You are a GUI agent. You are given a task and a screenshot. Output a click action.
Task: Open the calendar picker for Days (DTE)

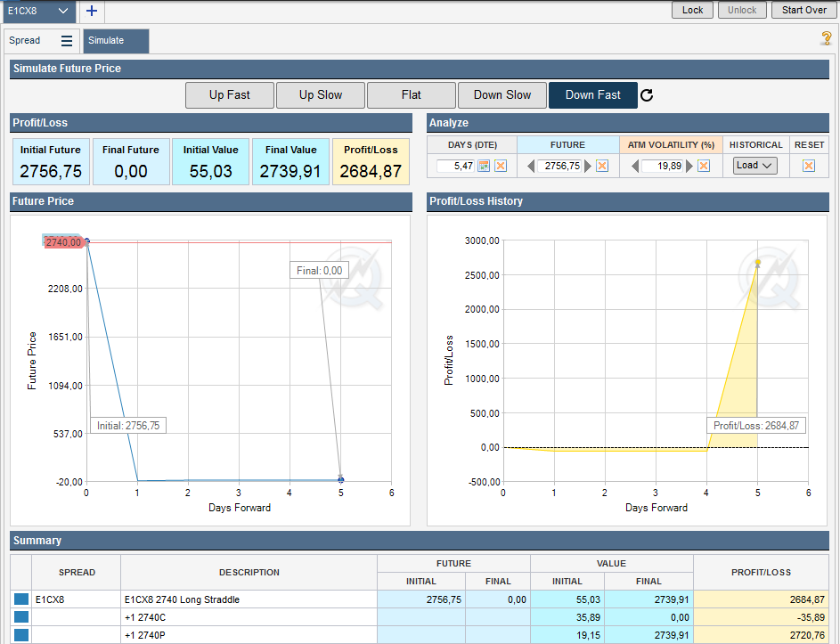pyautogui.click(x=484, y=166)
